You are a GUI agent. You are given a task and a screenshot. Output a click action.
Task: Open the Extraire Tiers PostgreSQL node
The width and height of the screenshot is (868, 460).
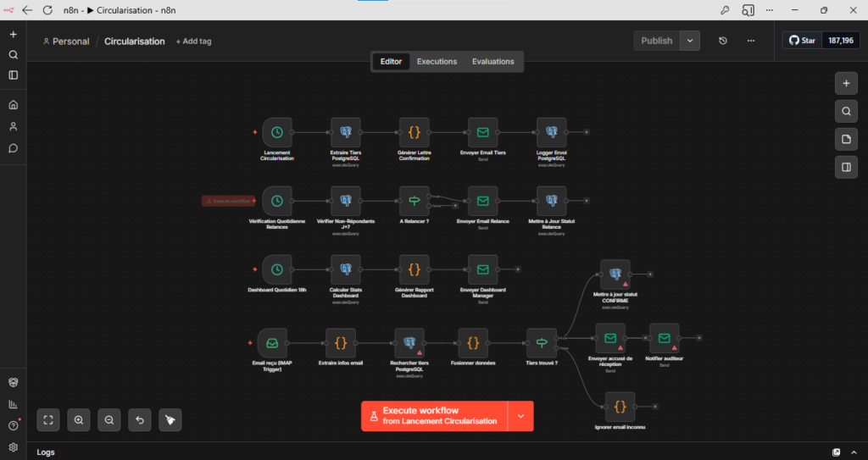coord(346,132)
